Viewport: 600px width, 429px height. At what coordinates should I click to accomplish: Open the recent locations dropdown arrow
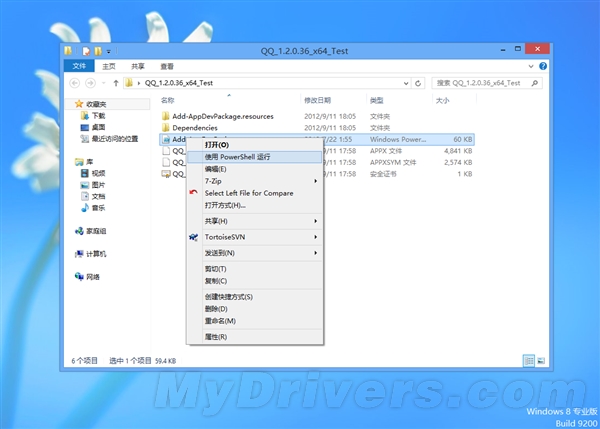[x=103, y=83]
